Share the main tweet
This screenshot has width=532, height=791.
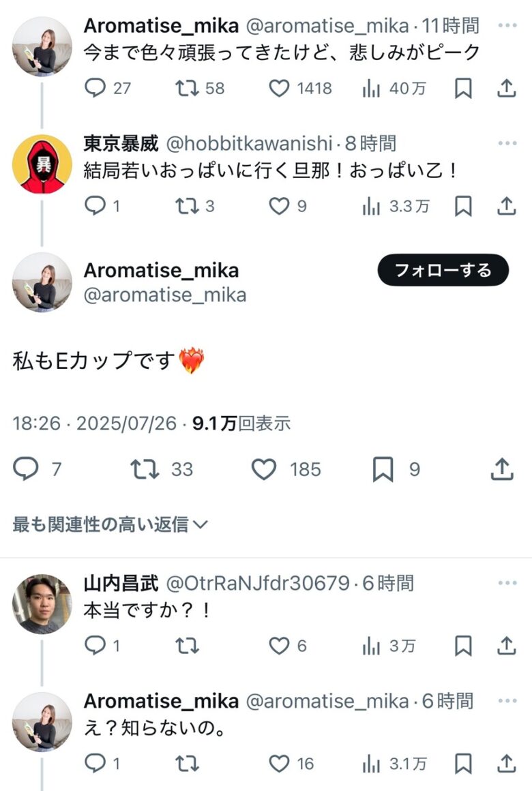pos(502,469)
